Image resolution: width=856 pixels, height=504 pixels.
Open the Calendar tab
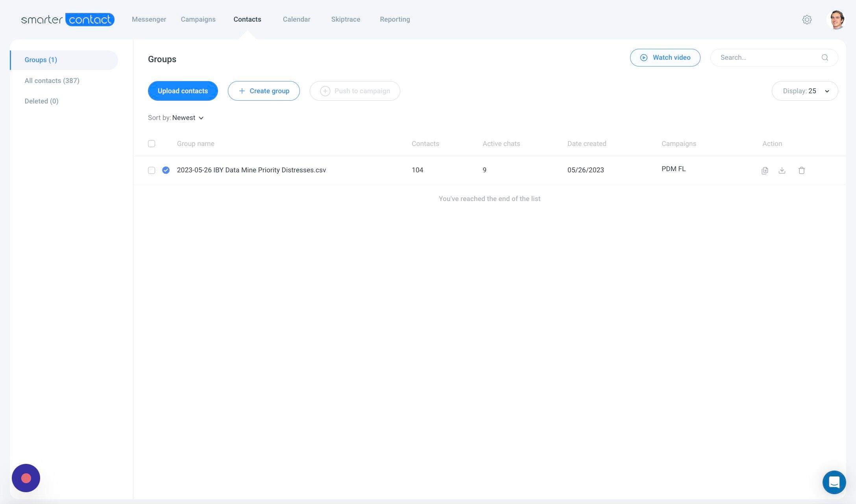click(x=296, y=19)
